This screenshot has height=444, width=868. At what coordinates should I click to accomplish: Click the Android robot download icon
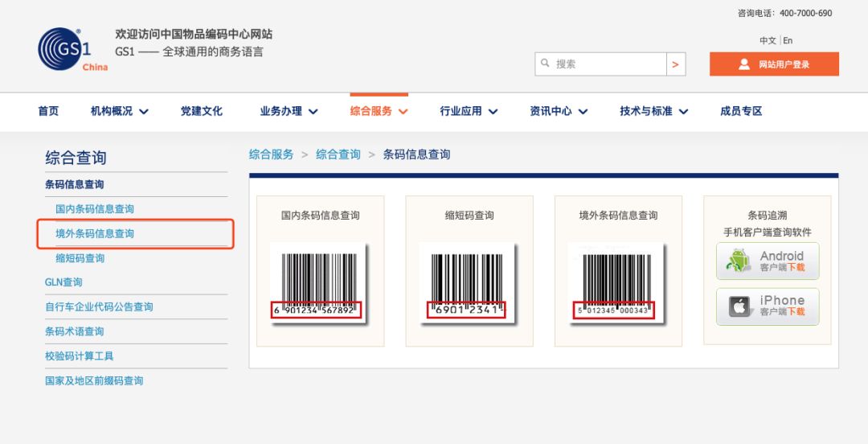pos(739,261)
